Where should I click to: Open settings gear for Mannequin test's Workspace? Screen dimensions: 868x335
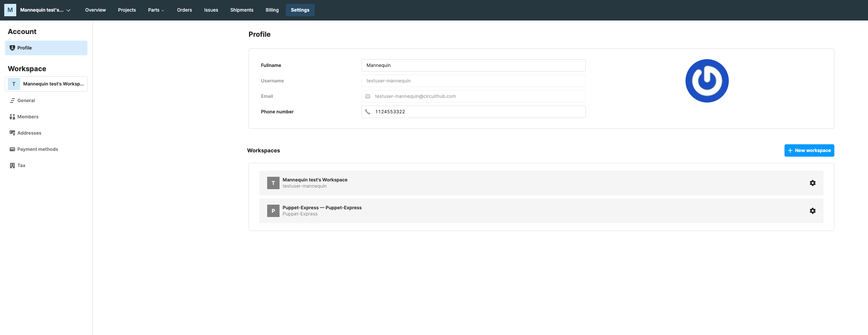click(x=812, y=183)
